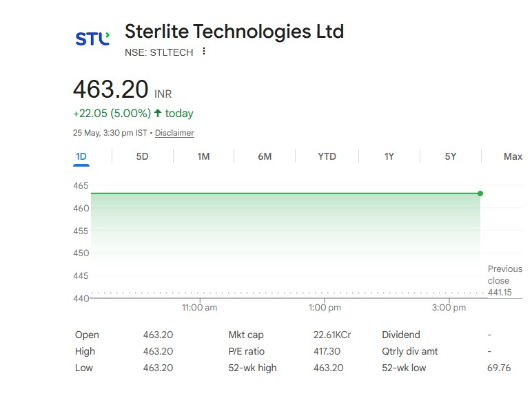Switch to the 1M tab

203,156
